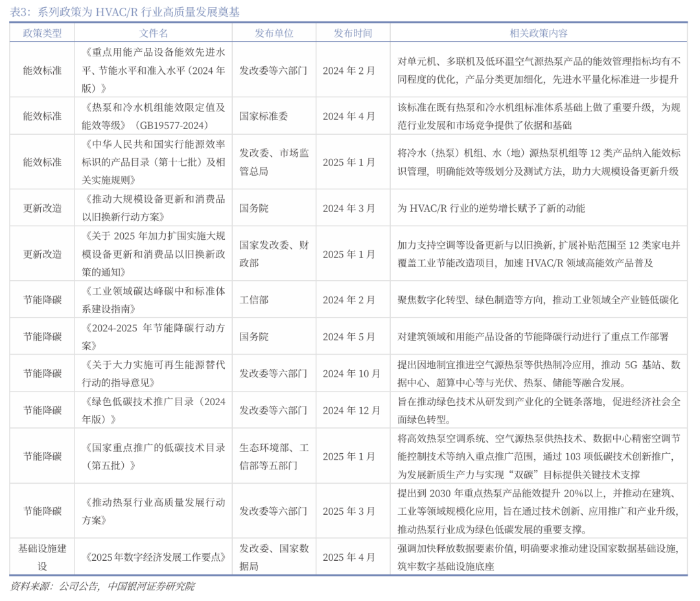Select the 发改委、市场监管总局 issuer cell
The image size is (700, 601).
[x=274, y=162]
